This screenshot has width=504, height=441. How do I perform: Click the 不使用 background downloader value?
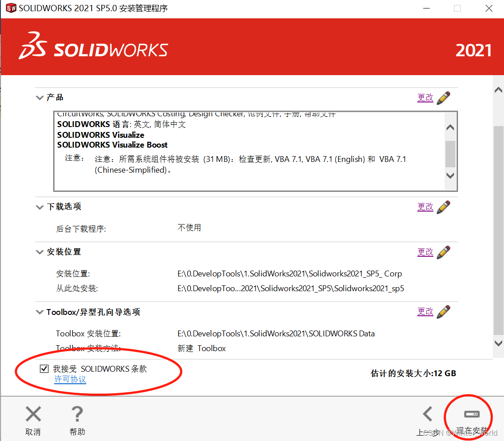point(189,227)
